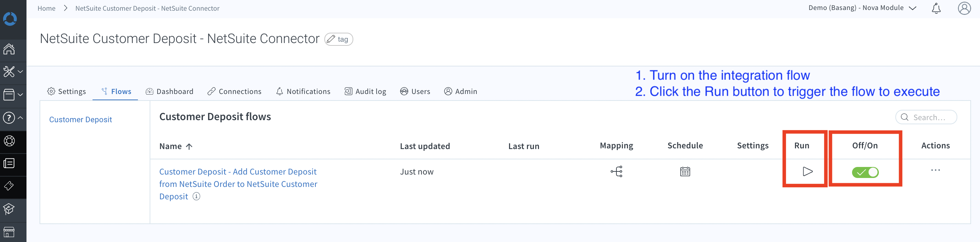
Task: Click the pencil tag button beside title
Action: click(x=338, y=39)
